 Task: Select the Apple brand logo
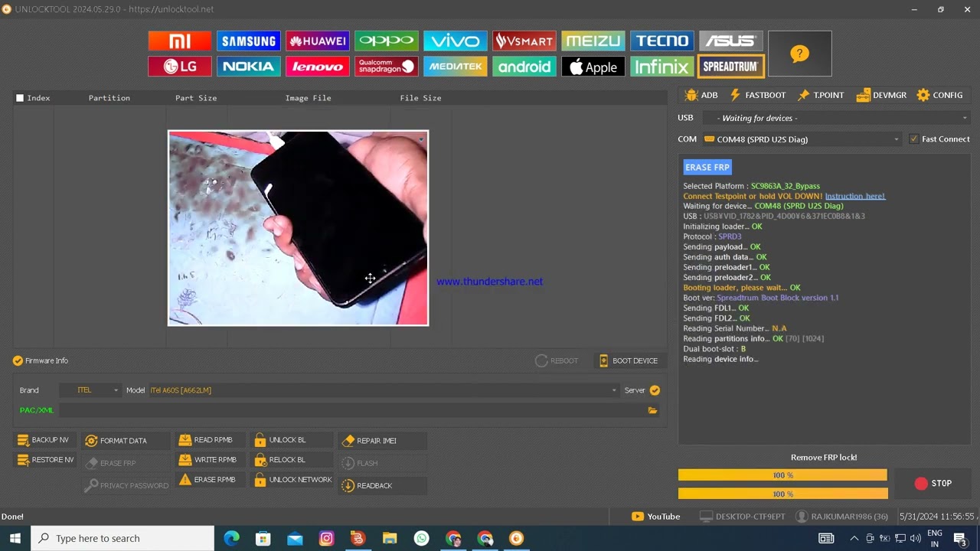coord(593,67)
